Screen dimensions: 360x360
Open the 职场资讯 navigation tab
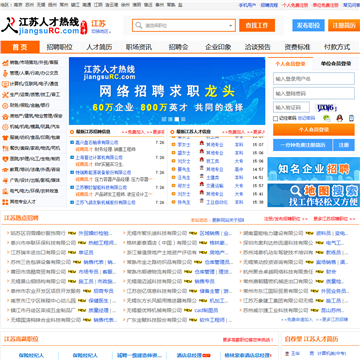pos(139,47)
